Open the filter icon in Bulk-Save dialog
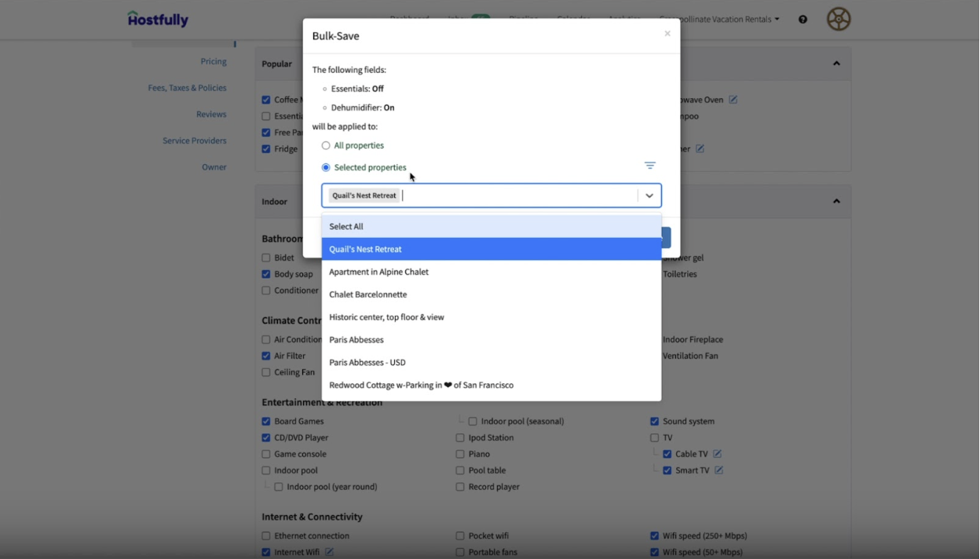This screenshot has width=980, height=559. [x=649, y=166]
